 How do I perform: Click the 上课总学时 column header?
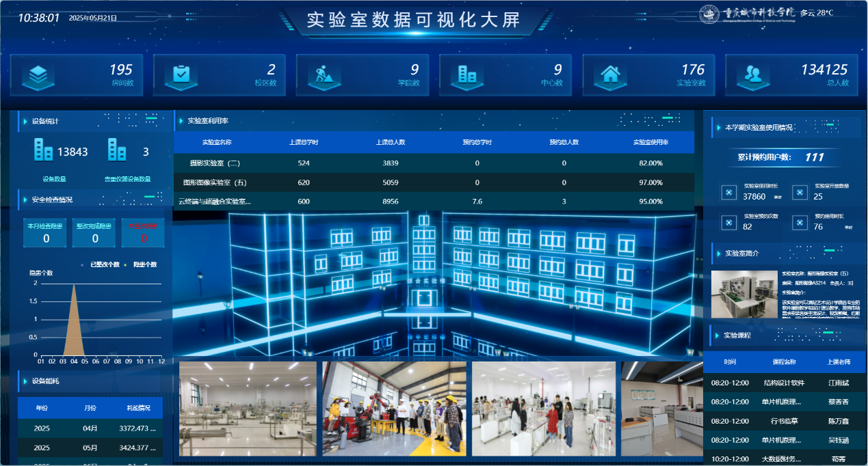coord(304,143)
